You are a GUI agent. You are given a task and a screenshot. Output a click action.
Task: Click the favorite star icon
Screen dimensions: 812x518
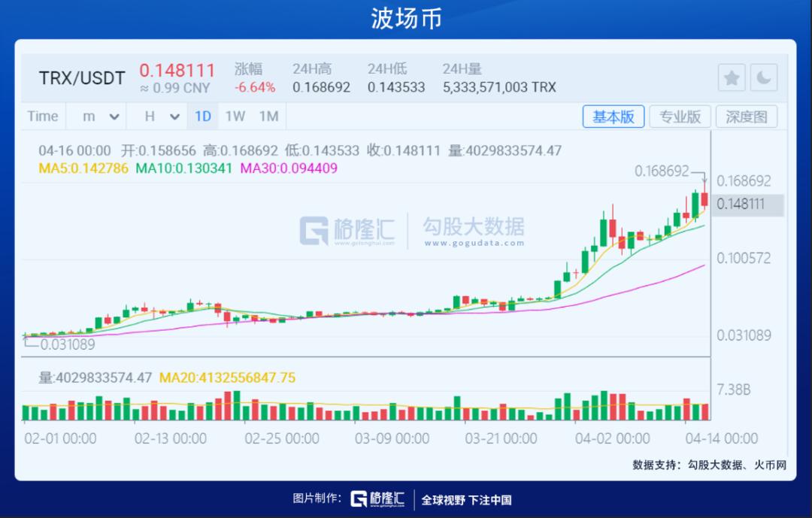pos(732,78)
